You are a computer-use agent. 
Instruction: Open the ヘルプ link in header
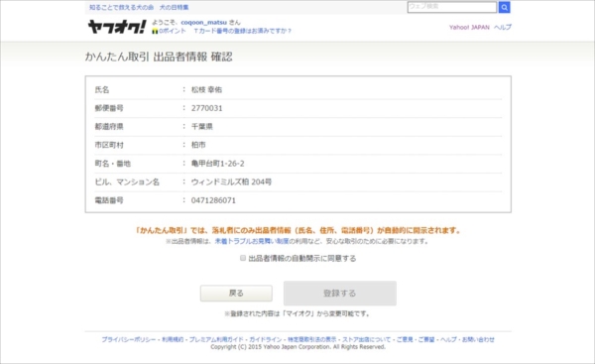(x=503, y=28)
